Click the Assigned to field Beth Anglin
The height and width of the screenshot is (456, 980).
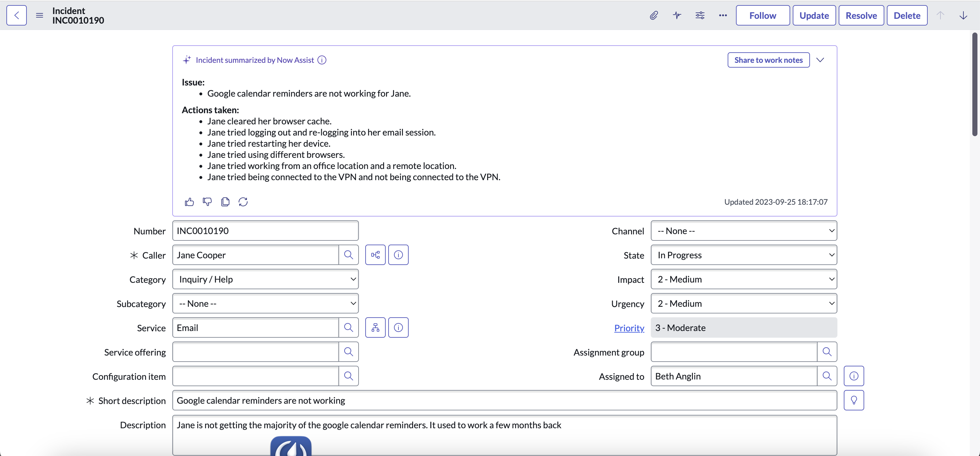[734, 376]
